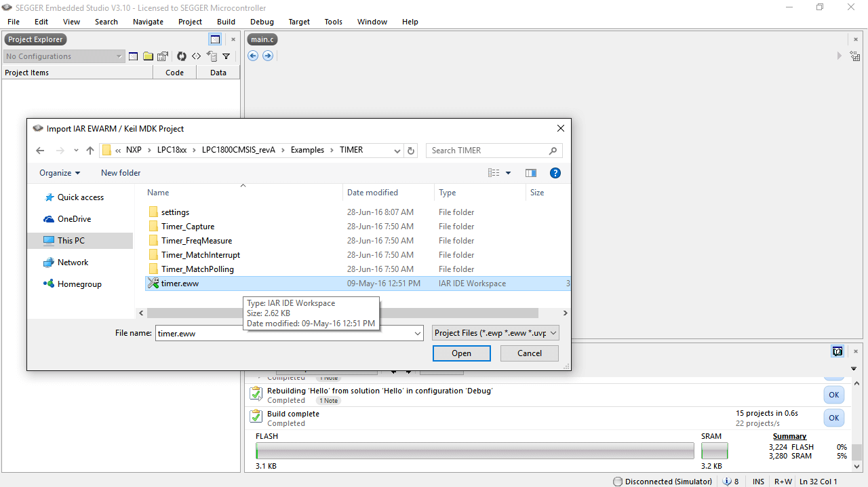Click the Open button
Image resolution: width=868 pixels, height=487 pixels.
[461, 353]
